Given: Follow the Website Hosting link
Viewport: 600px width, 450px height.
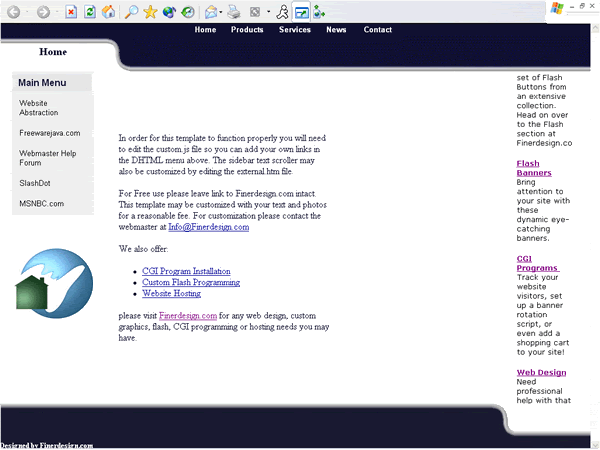Looking at the screenshot, I should (x=171, y=293).
